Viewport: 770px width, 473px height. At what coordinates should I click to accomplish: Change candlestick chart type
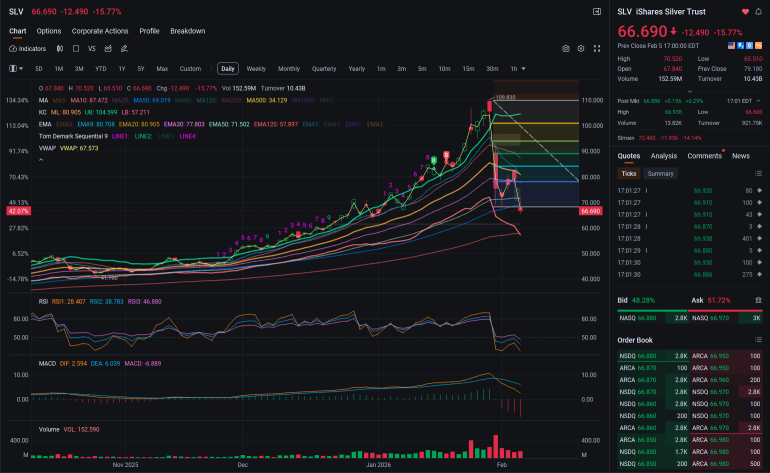point(60,49)
